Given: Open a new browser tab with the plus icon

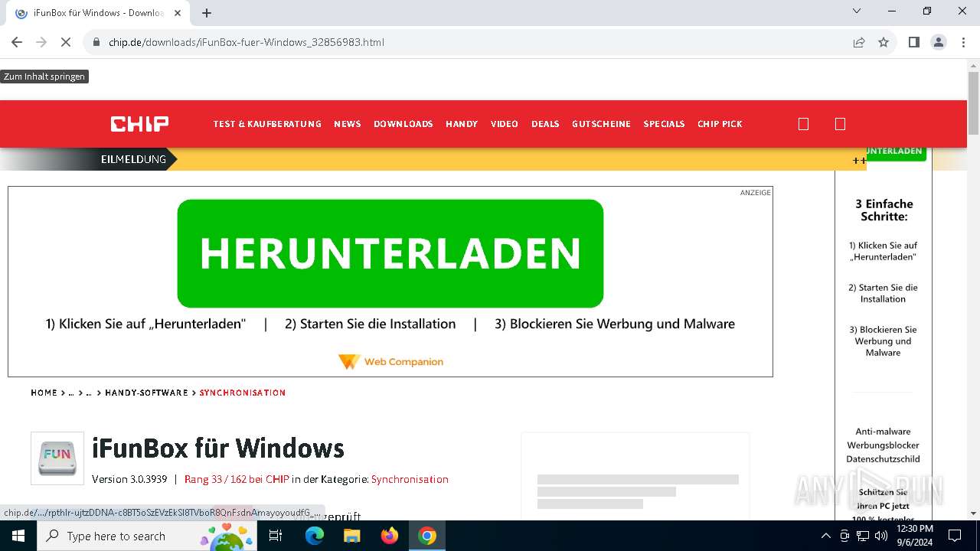Looking at the screenshot, I should click(x=207, y=13).
